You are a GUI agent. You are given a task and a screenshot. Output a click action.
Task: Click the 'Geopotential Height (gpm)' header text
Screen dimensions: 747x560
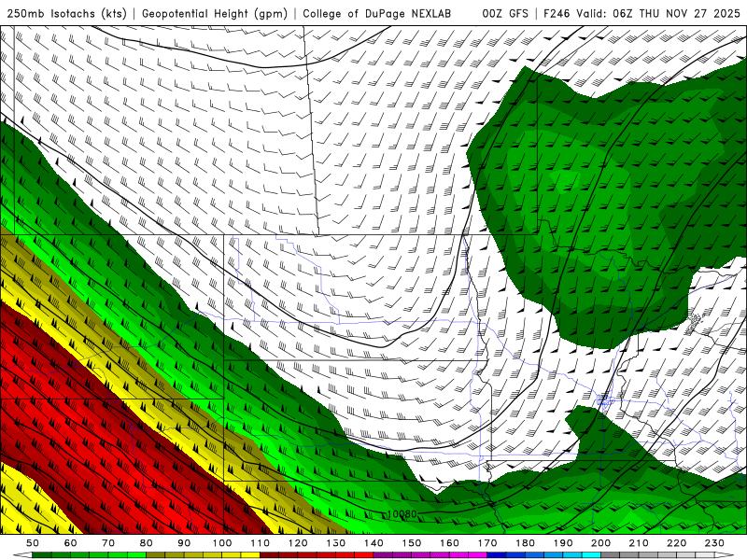(215, 13)
